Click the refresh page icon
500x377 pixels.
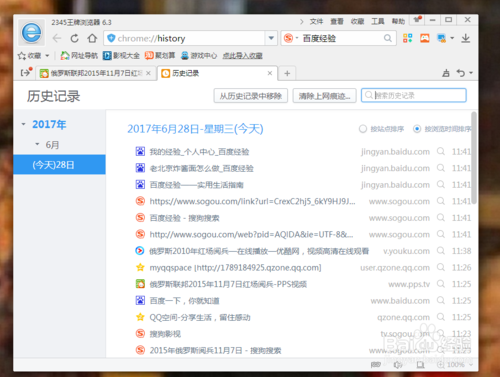click(x=75, y=38)
